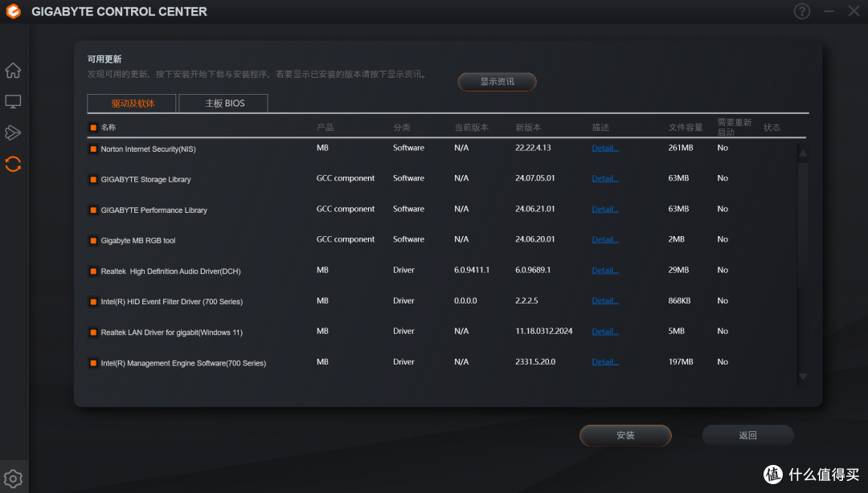Select Intel(R) HID Event Filter Driver name
This screenshot has height=493, width=868.
(172, 302)
